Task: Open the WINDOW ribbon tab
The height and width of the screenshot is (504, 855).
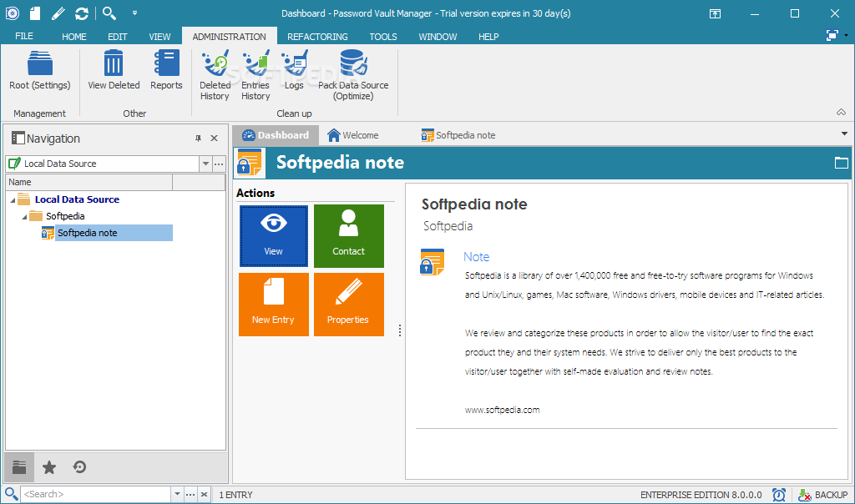Action: (438, 37)
